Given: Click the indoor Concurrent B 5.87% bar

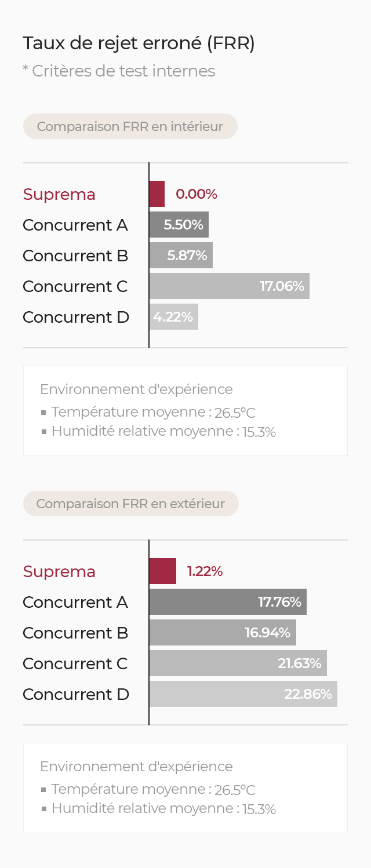Looking at the screenshot, I should pyautogui.click(x=181, y=256).
